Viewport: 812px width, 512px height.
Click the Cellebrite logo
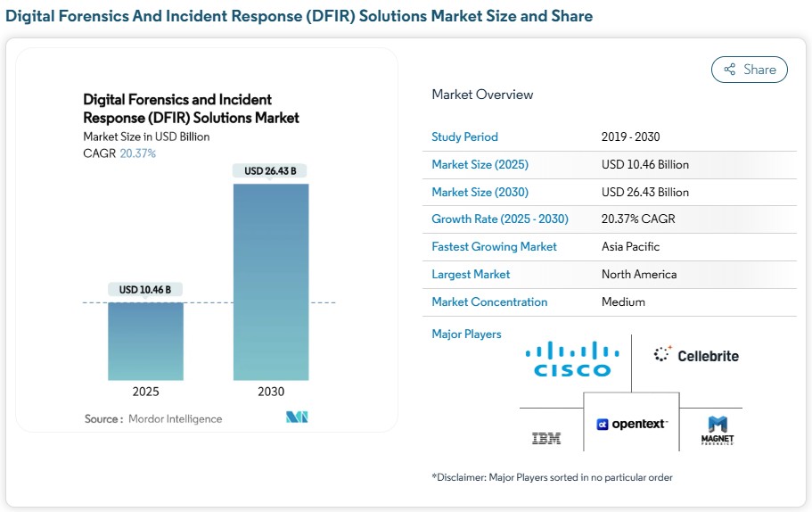(696, 355)
